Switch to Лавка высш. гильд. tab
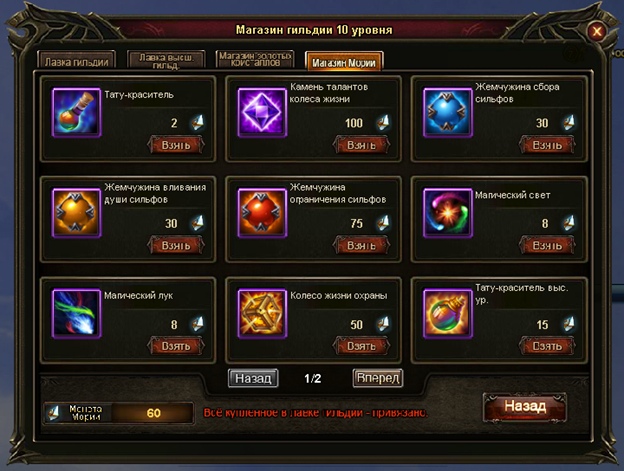Image resolution: width=624 pixels, height=471 pixels. point(166,60)
